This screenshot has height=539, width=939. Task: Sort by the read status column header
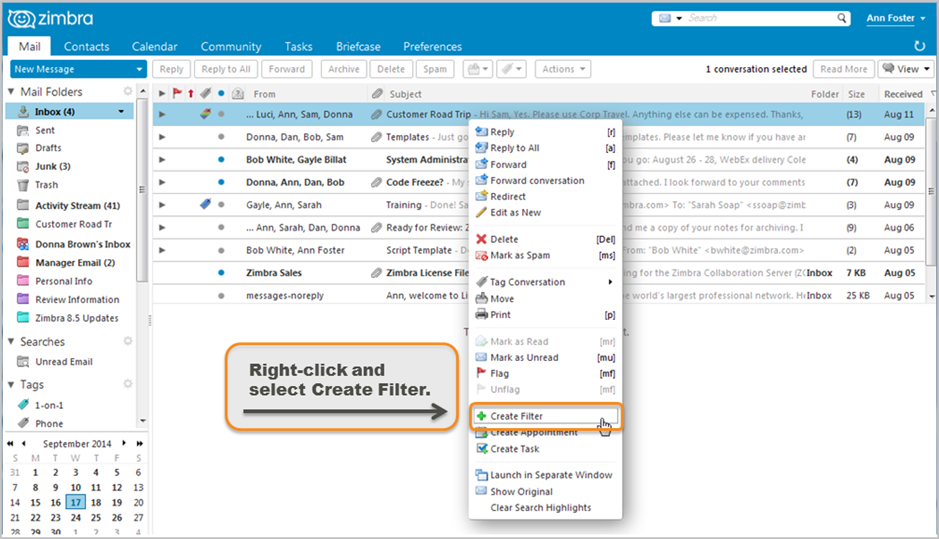221,93
